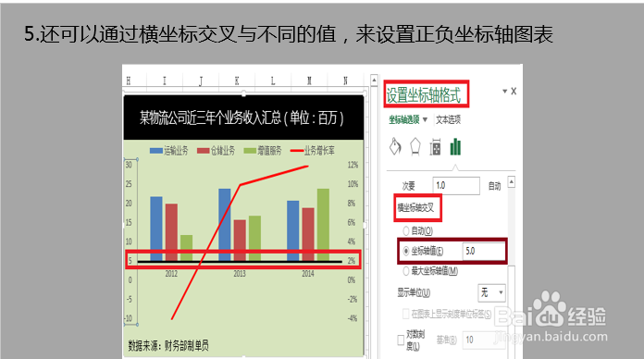644x359 pixels.
Task: Select column header L
Action: [x=273, y=80]
